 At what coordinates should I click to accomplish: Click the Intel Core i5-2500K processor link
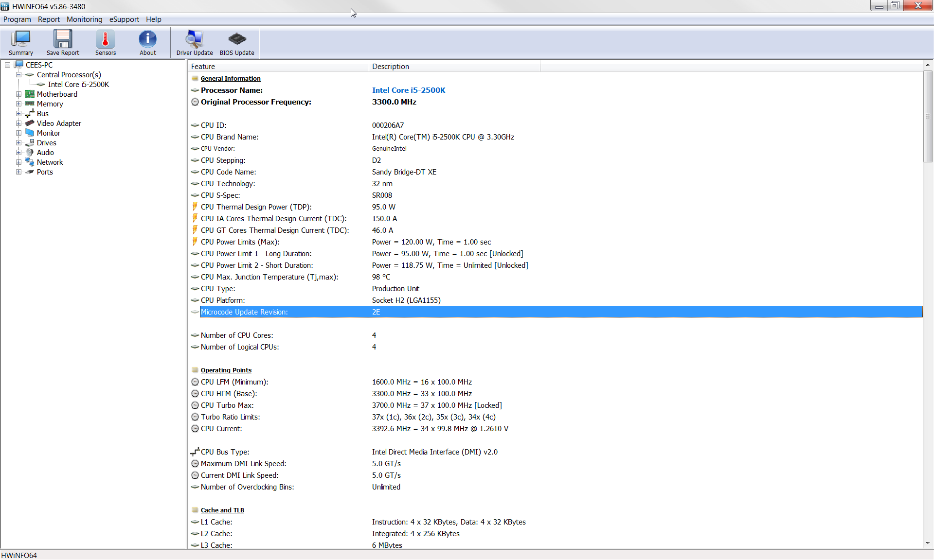408,90
